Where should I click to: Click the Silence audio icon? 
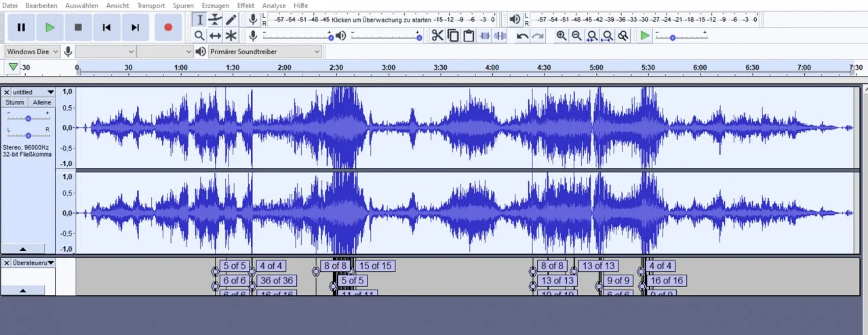[500, 35]
